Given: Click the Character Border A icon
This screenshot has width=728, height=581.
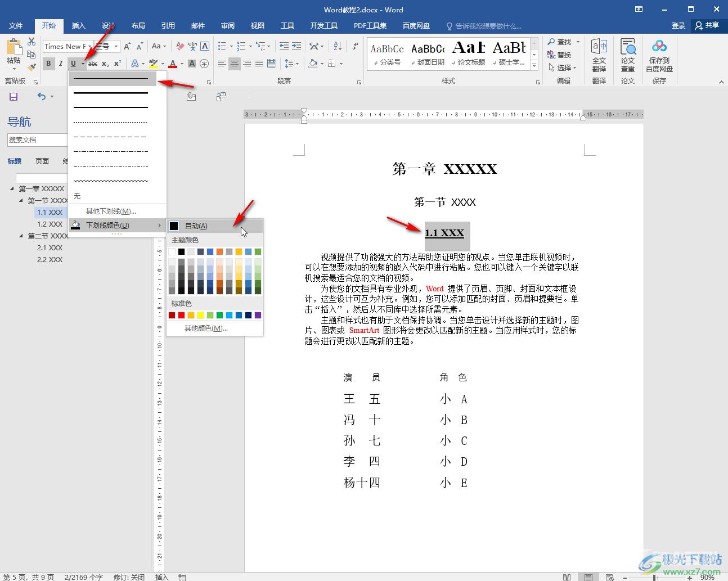Looking at the screenshot, I should pos(205,46).
